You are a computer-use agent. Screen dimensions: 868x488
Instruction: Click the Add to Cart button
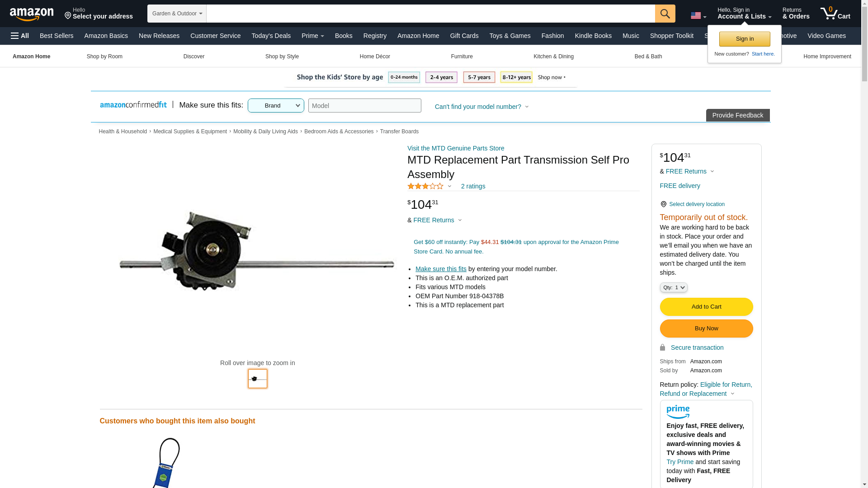[x=706, y=307]
